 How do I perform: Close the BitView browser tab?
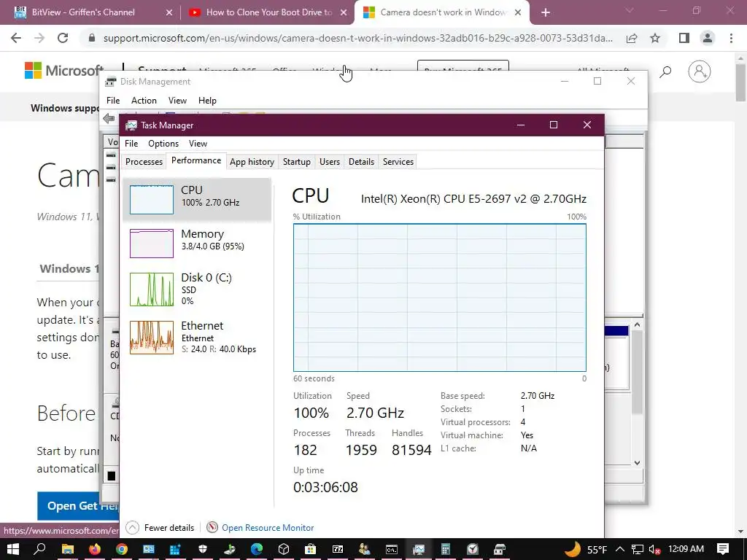(x=169, y=12)
